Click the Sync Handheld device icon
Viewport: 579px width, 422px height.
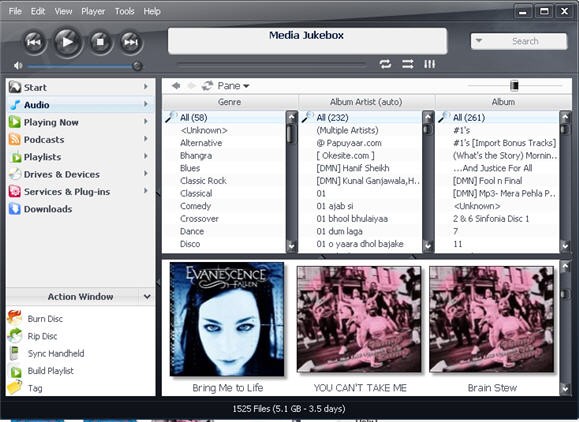[x=14, y=353]
